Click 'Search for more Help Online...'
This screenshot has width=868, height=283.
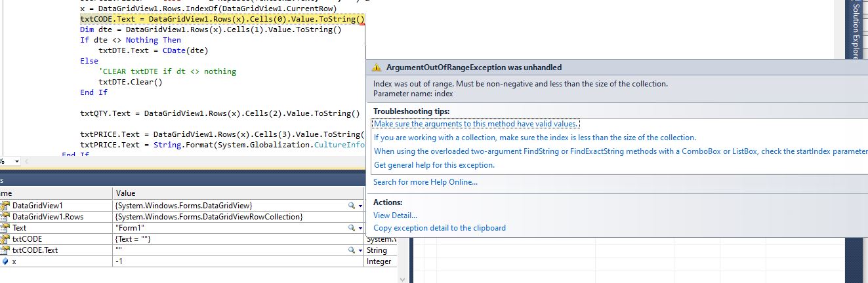[425, 182]
